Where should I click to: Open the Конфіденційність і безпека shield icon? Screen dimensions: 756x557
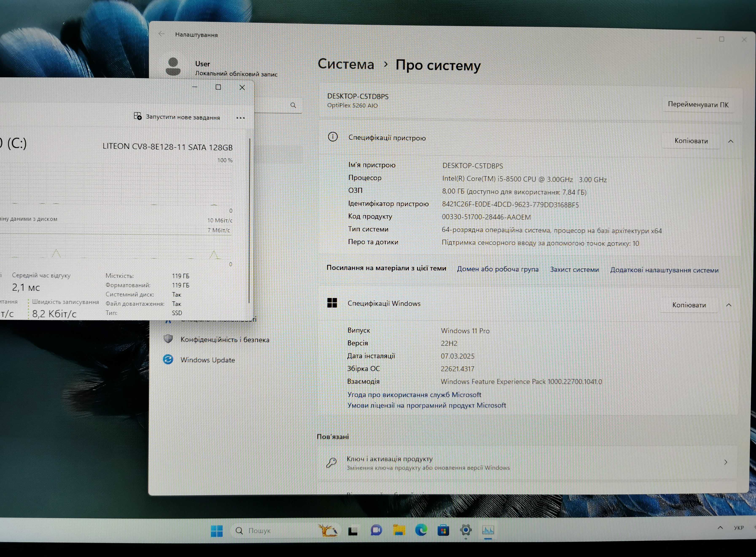[168, 339]
